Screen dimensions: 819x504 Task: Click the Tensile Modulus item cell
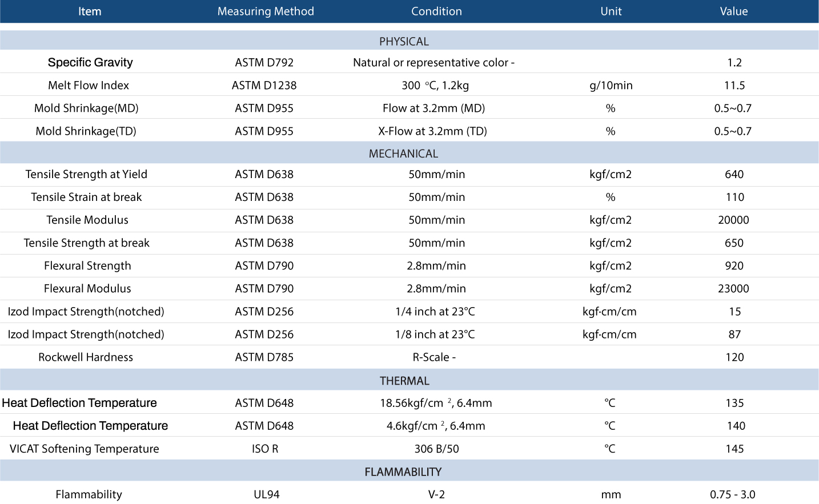point(87,220)
